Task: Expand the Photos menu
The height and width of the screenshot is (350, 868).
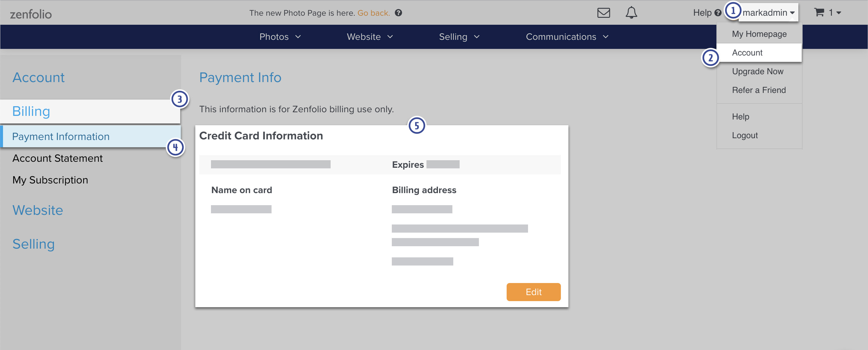Action: pos(280,37)
